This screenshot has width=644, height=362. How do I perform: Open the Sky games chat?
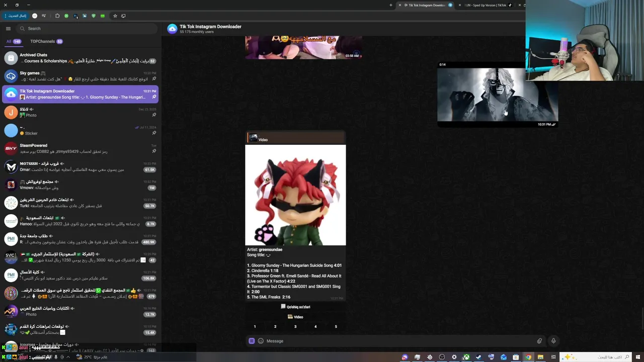(80, 76)
